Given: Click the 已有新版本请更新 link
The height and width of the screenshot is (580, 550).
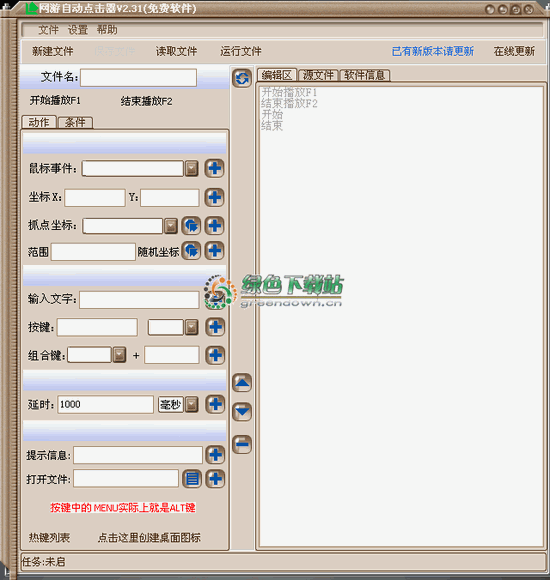Looking at the screenshot, I should [x=433, y=51].
